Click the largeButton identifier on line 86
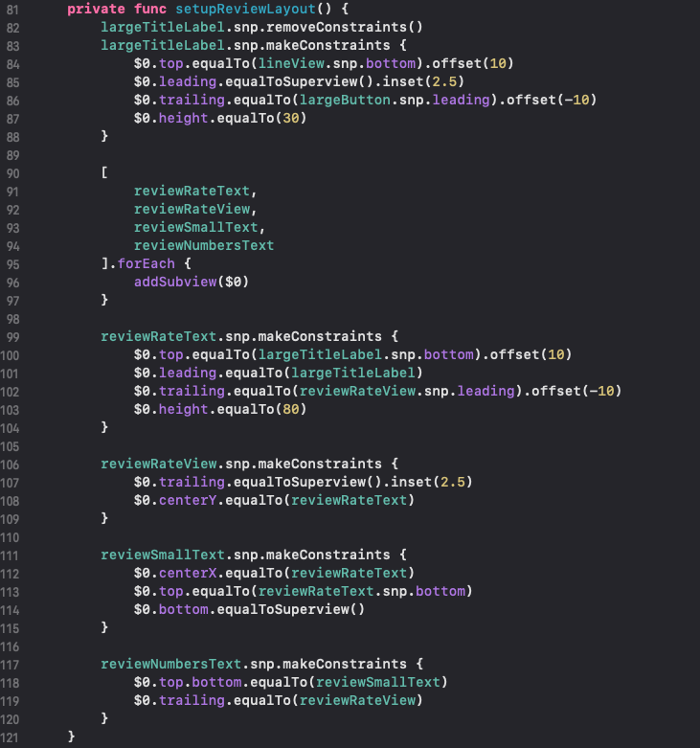Screen dimensions: 700x748 click(x=345, y=100)
